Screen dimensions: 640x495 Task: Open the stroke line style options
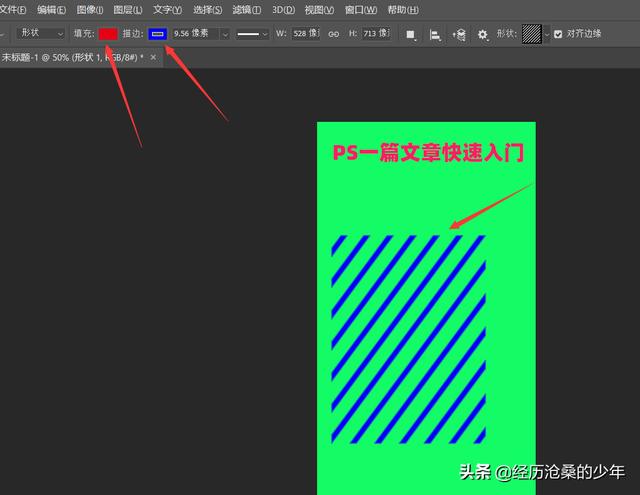[252, 34]
